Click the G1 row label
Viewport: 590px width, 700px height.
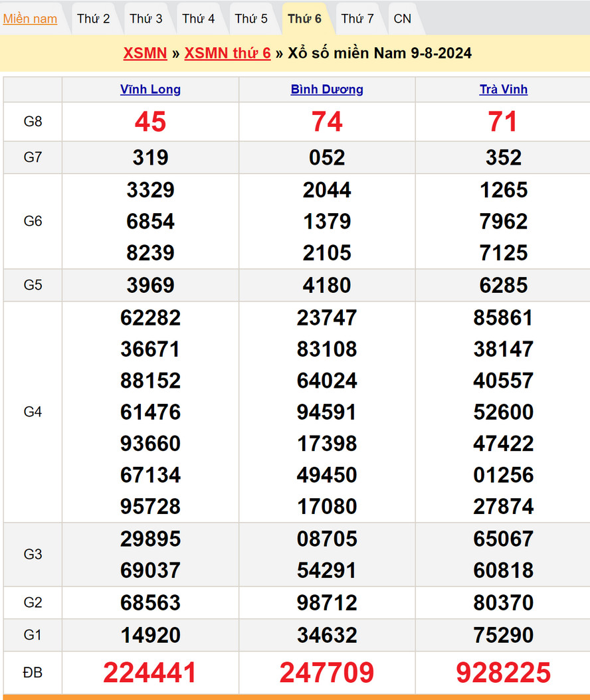tap(33, 635)
